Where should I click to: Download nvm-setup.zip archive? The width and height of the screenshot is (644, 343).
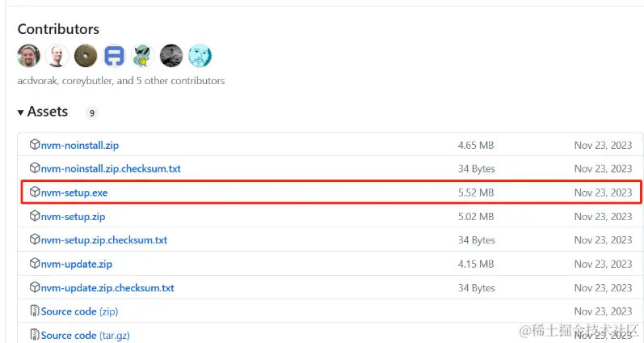pyautogui.click(x=73, y=217)
